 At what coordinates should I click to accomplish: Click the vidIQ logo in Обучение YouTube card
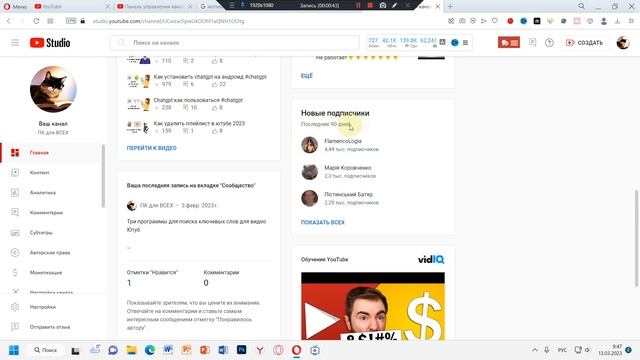pyautogui.click(x=431, y=260)
